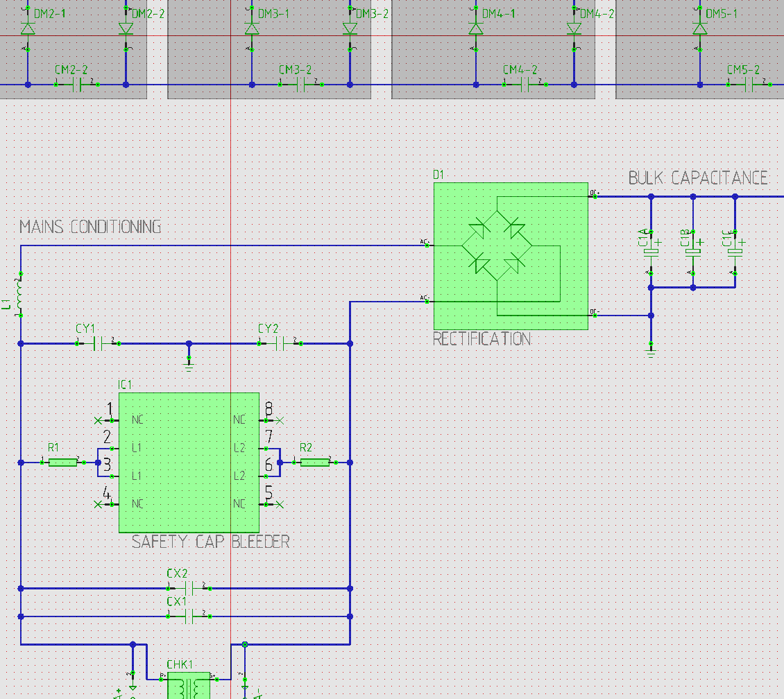Click the DC+ pin of D1

[x=595, y=196]
